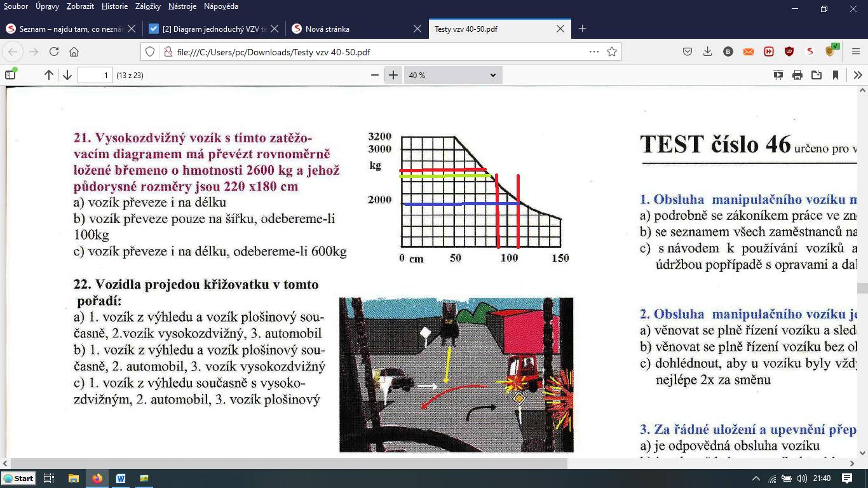Click the vertical scrollbar thumb
The height and width of the screenshot is (488, 868).
(862, 288)
